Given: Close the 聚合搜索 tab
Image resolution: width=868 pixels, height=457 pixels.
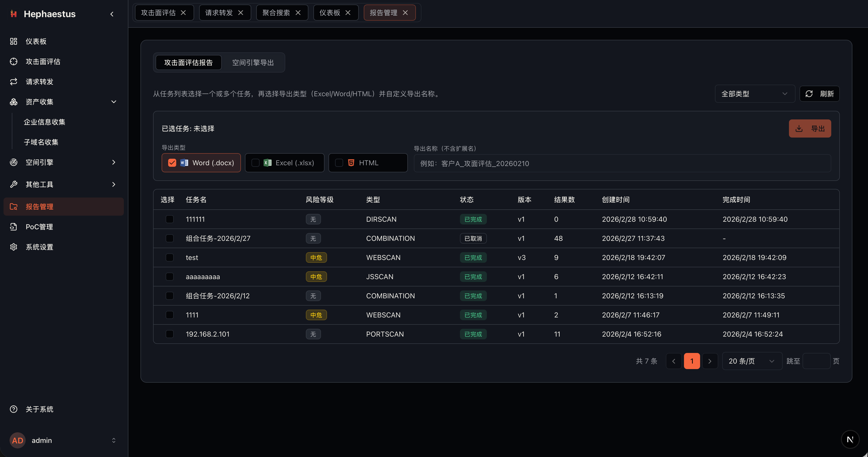Looking at the screenshot, I should (298, 13).
